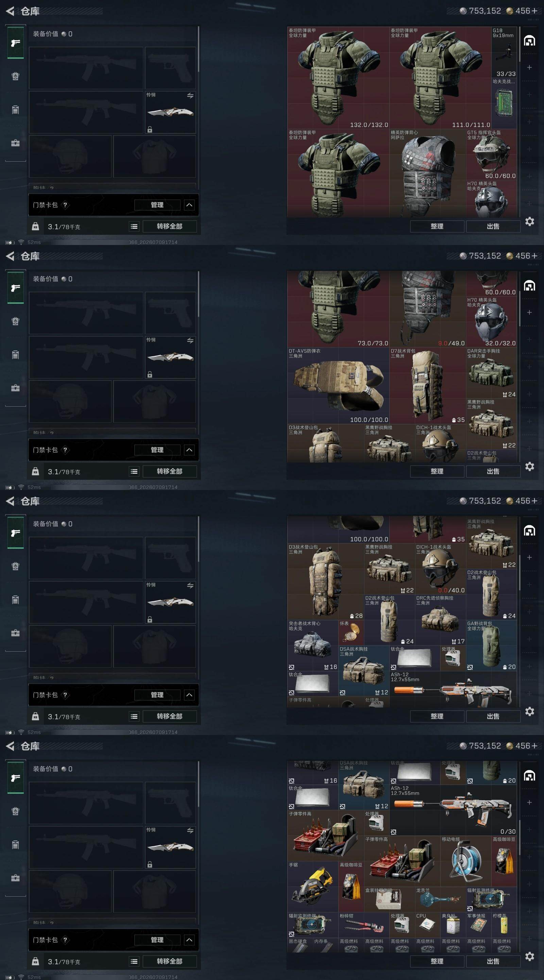The height and width of the screenshot is (980, 544).
Task: Pick the CPU chip item
Action: pyautogui.click(x=428, y=925)
